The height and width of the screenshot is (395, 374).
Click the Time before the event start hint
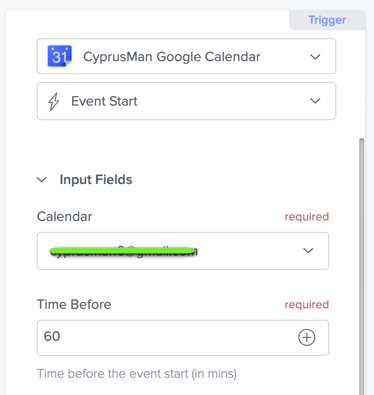coord(137,374)
